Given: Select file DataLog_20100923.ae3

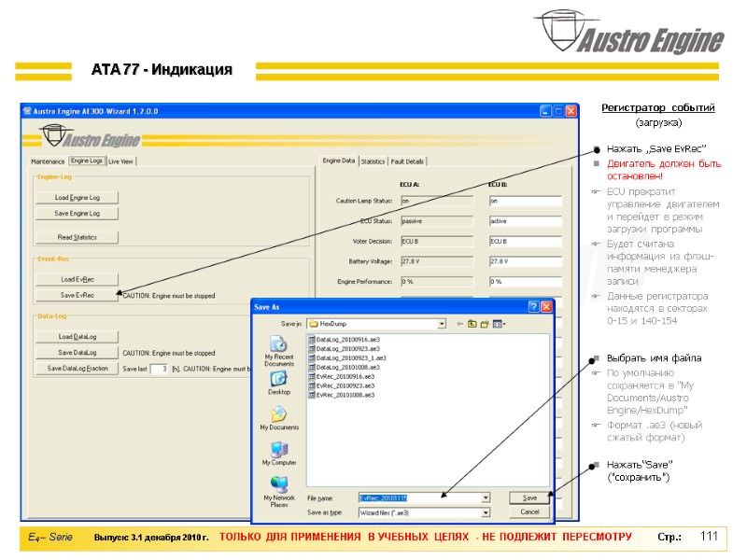Looking at the screenshot, I should point(344,348).
